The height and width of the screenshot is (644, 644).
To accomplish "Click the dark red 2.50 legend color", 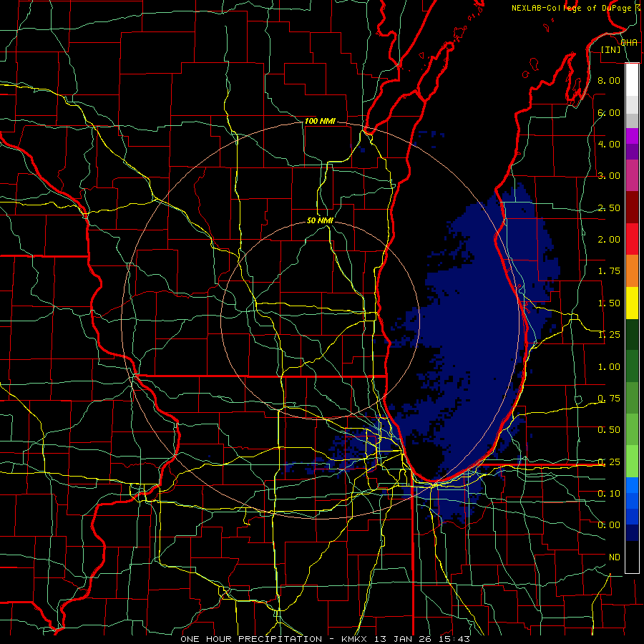I will point(632,208).
